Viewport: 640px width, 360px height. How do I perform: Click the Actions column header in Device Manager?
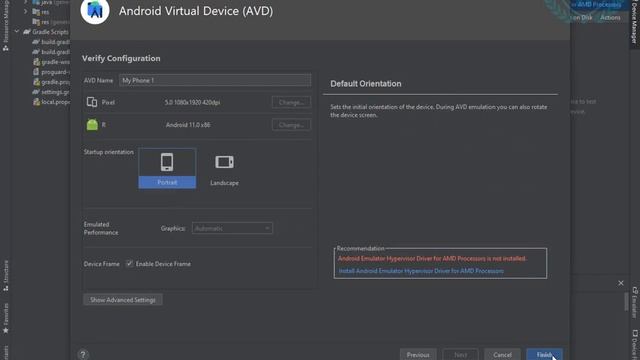pos(610,18)
